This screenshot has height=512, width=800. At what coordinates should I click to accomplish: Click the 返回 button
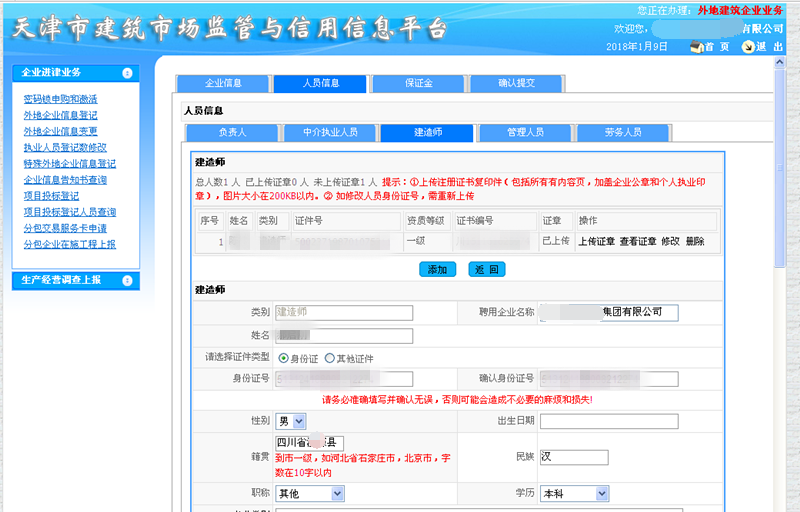pos(487,269)
